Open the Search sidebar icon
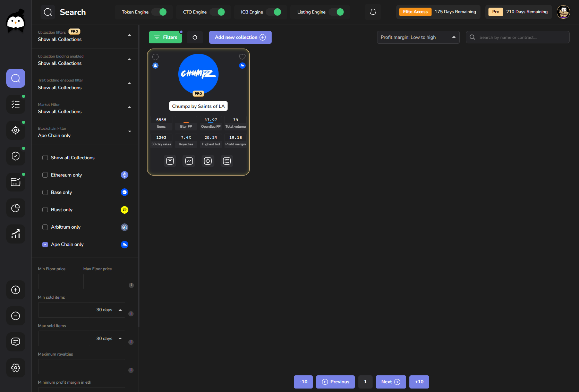 coord(16,78)
